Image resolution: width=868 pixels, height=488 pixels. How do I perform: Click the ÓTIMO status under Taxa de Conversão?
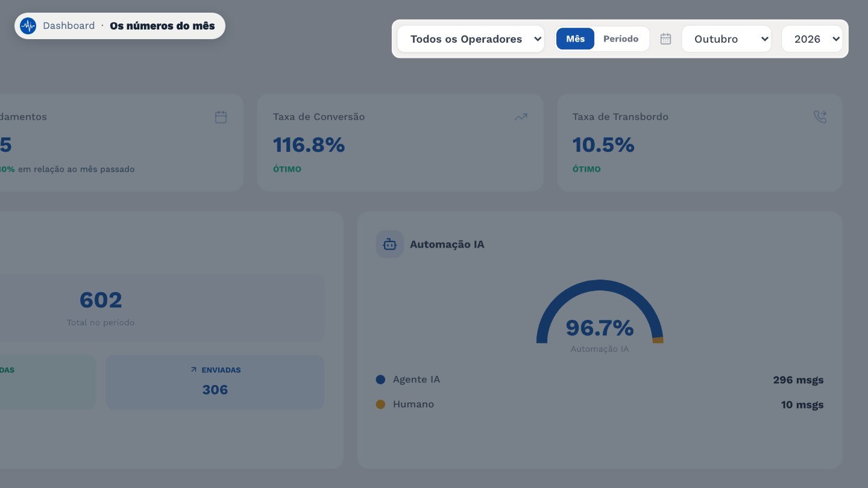(x=287, y=169)
